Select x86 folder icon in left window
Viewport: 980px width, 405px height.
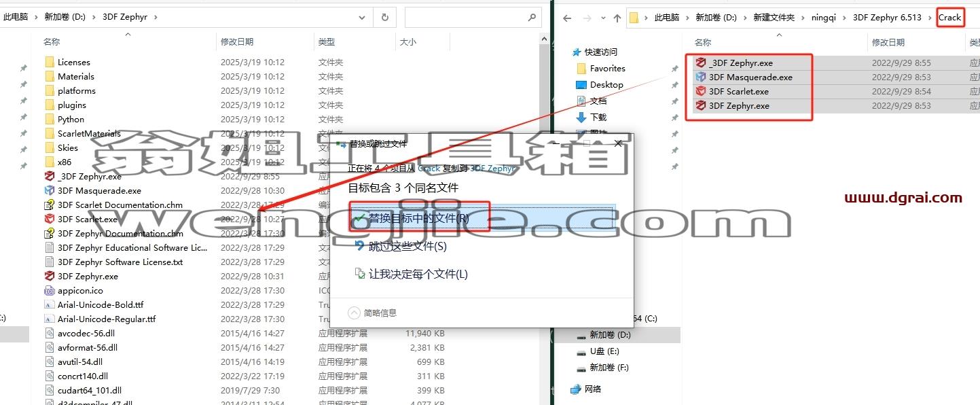(49, 162)
